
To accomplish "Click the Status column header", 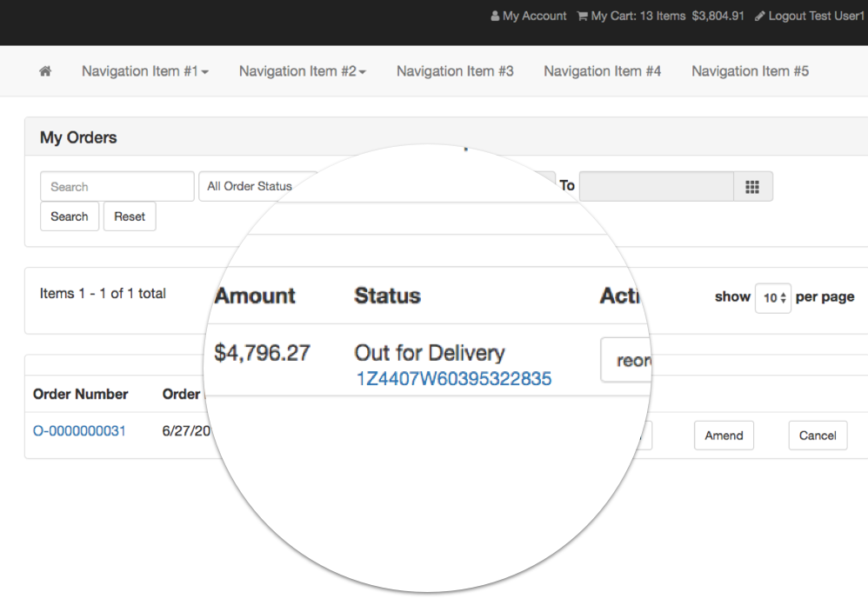I will tap(388, 296).
